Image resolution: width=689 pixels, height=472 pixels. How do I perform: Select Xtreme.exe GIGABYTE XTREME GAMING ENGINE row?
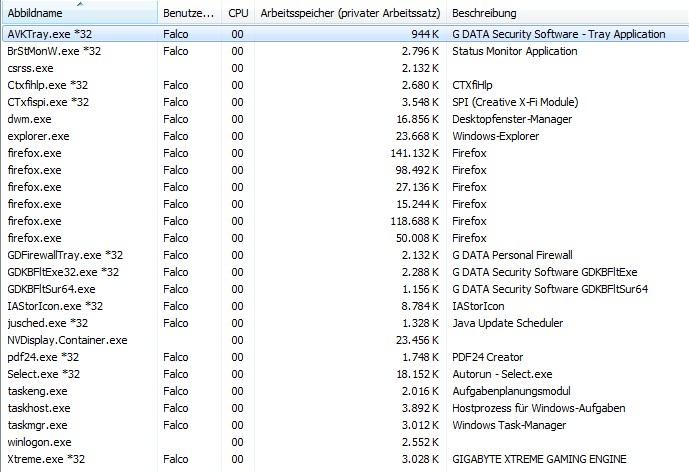(x=46, y=459)
